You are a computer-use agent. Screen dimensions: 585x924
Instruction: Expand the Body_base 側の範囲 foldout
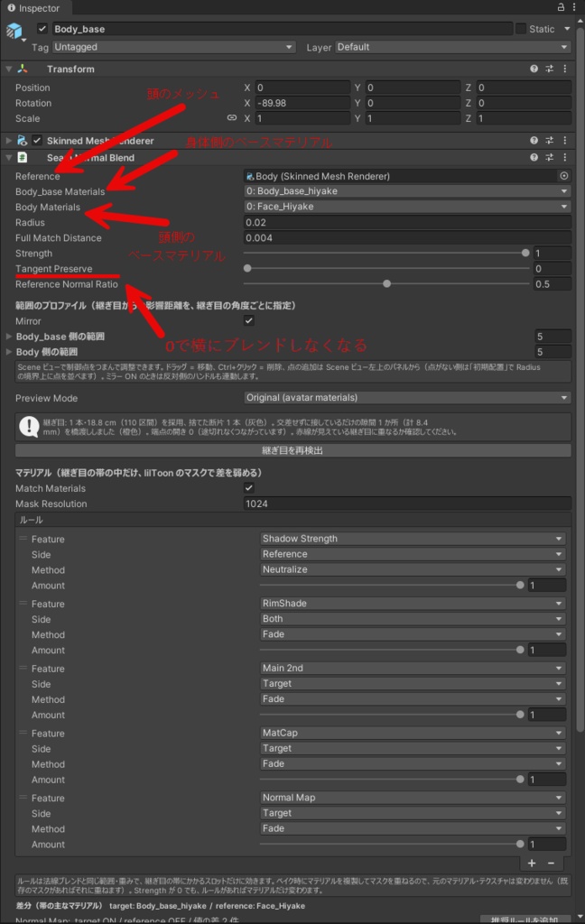point(9,337)
